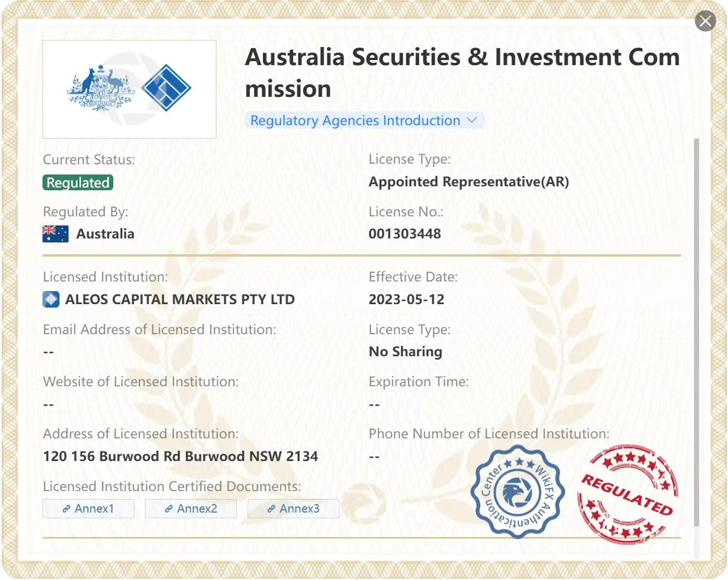Click the Effective Date label
This screenshot has height=580, width=728.
click(x=413, y=277)
